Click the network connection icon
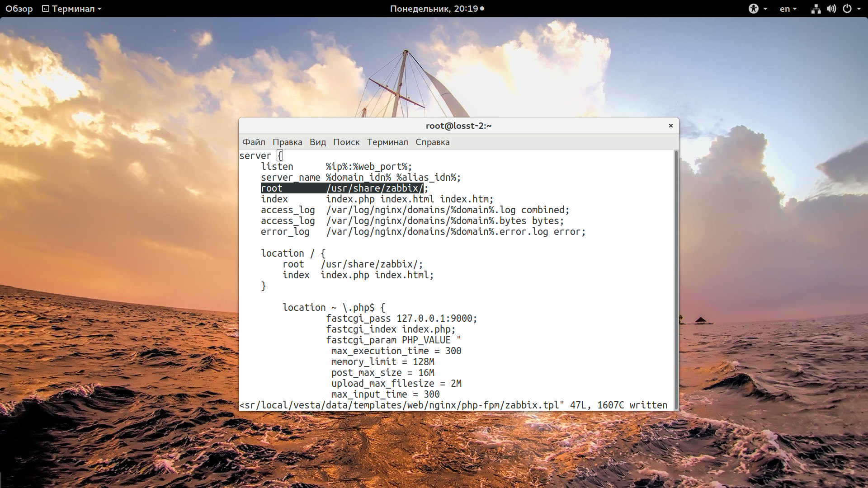This screenshot has width=868, height=488. pyautogui.click(x=816, y=9)
